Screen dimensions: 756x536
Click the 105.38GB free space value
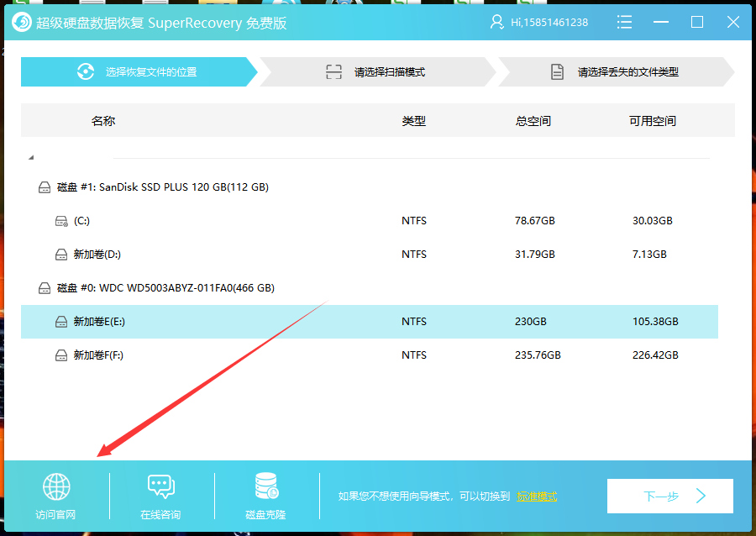[x=655, y=322]
